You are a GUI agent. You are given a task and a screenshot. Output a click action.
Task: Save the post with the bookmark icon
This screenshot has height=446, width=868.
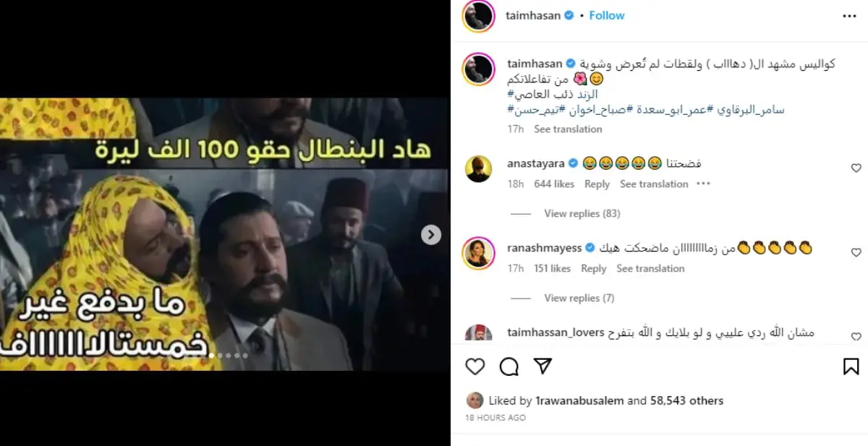[x=851, y=367]
